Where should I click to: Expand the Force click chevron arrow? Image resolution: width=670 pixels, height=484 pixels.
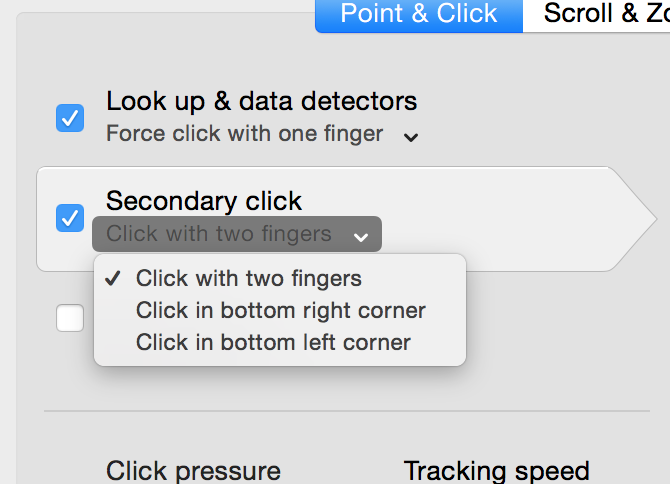411,137
